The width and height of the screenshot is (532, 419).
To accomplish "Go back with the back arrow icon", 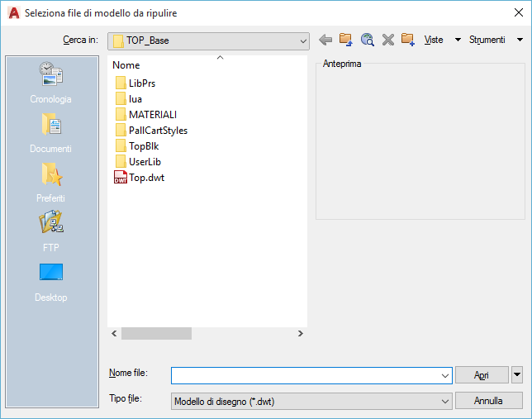I will click(325, 40).
